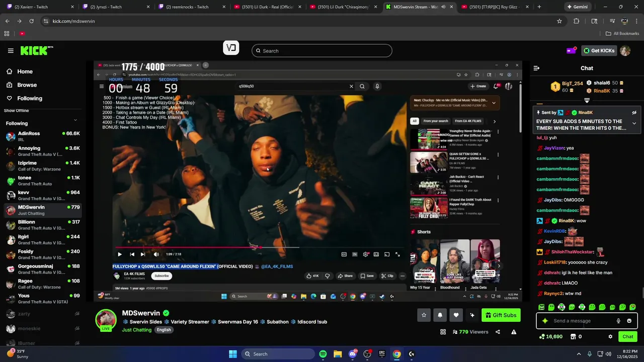The image size is (644, 362).
Task: Click the MDSwervin live avatar
Action: [106, 320]
